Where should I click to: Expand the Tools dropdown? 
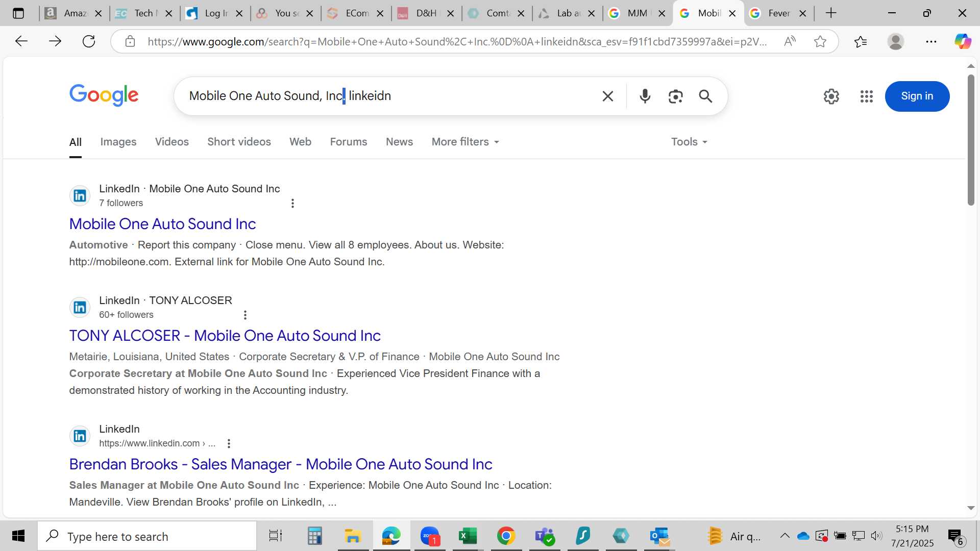tap(689, 142)
